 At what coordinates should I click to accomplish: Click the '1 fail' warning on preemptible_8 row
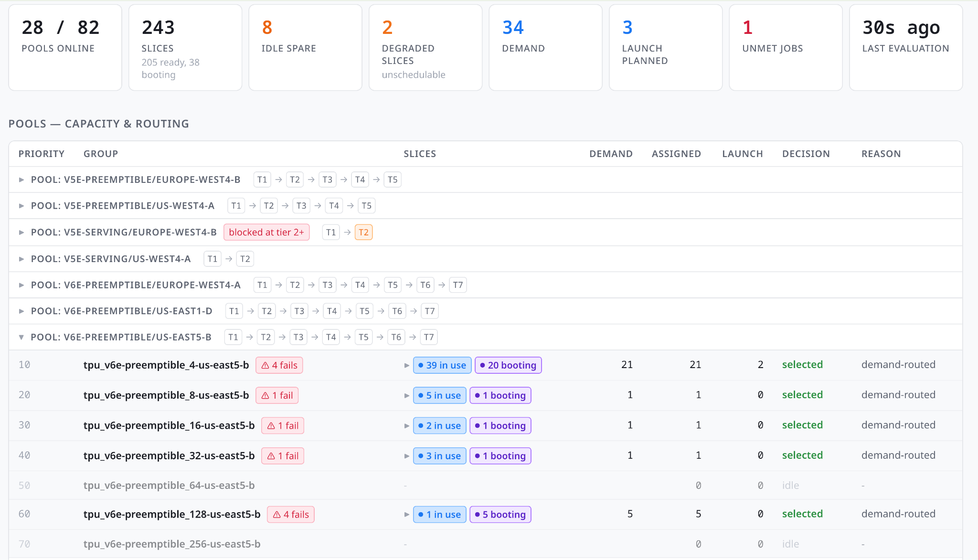[x=277, y=395]
